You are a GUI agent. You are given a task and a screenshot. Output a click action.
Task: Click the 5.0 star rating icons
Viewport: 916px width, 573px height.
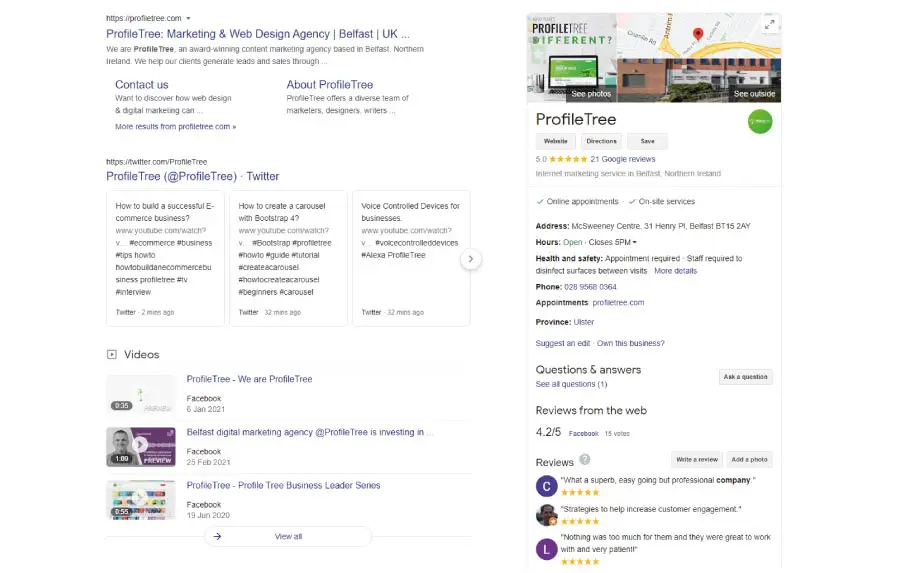coord(568,159)
